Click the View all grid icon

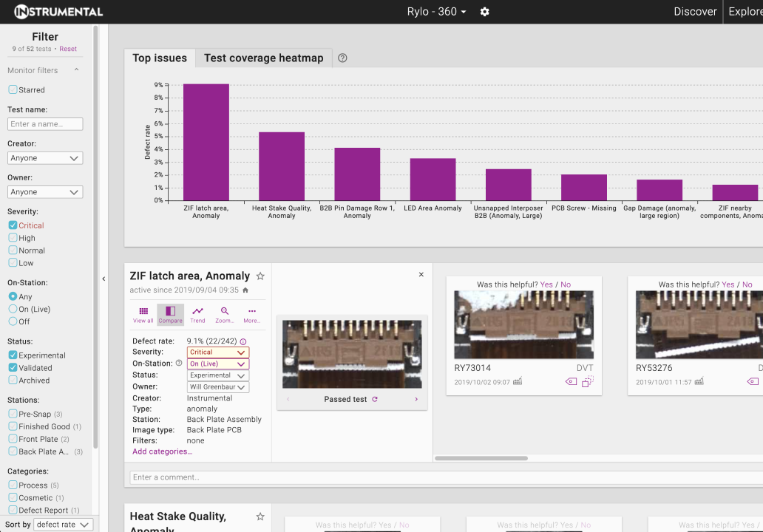(143, 315)
